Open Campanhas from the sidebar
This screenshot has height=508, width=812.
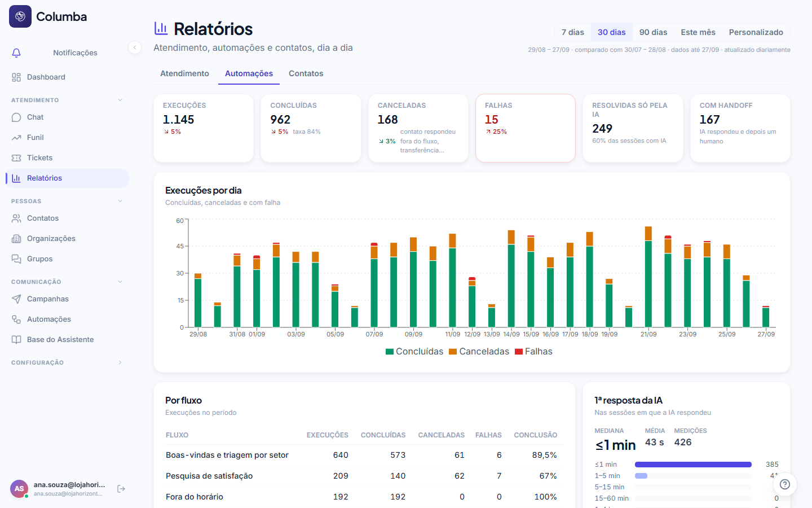point(68,299)
